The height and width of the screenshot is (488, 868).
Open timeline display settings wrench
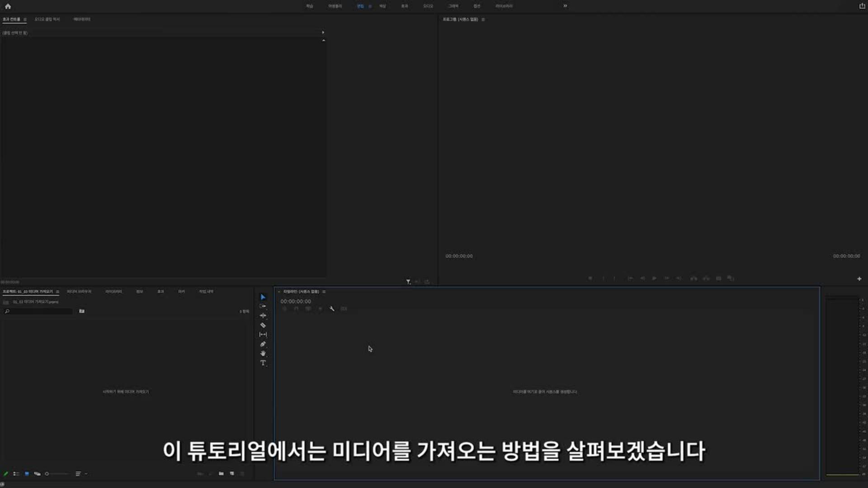[x=332, y=309]
